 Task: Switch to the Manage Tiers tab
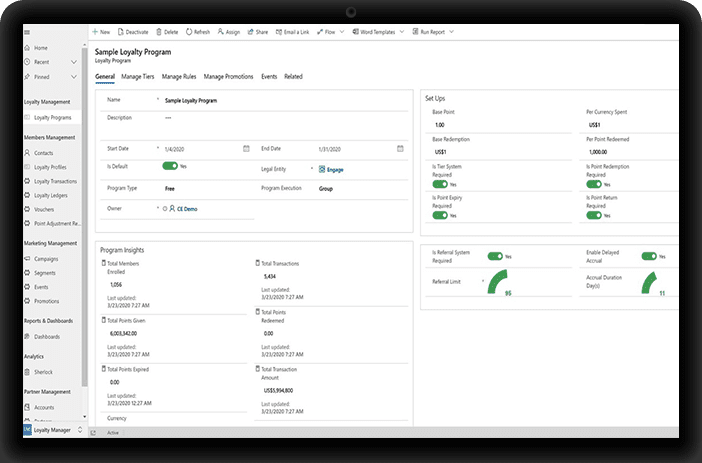click(138, 76)
